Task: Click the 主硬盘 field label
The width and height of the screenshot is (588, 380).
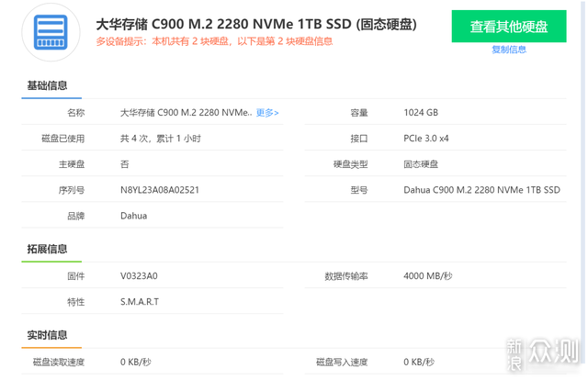Action: pyautogui.click(x=72, y=164)
